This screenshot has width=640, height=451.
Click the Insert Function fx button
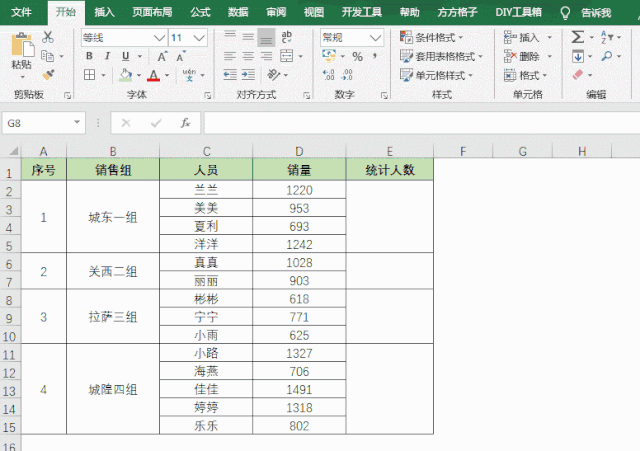(185, 122)
